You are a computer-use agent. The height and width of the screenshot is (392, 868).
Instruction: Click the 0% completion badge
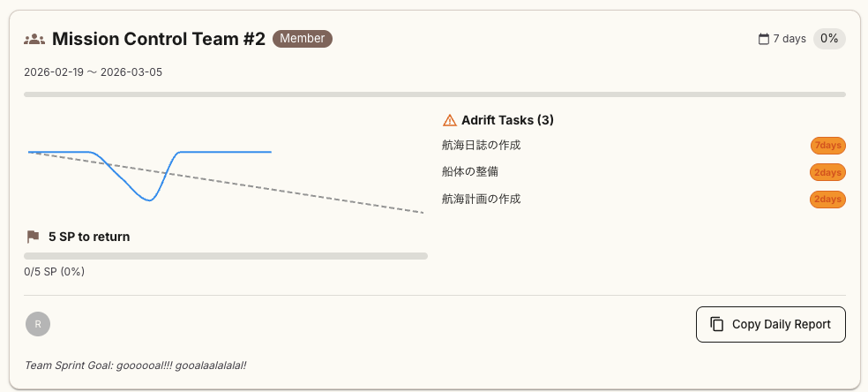pyautogui.click(x=829, y=39)
